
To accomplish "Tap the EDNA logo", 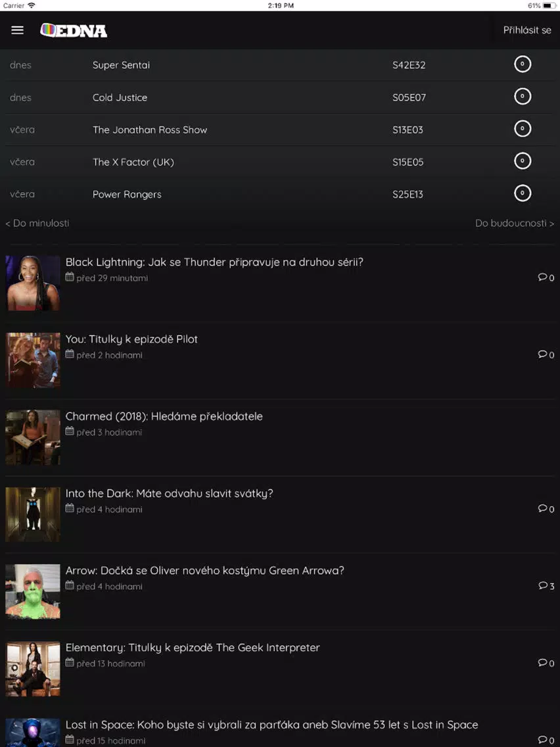I will [x=74, y=30].
